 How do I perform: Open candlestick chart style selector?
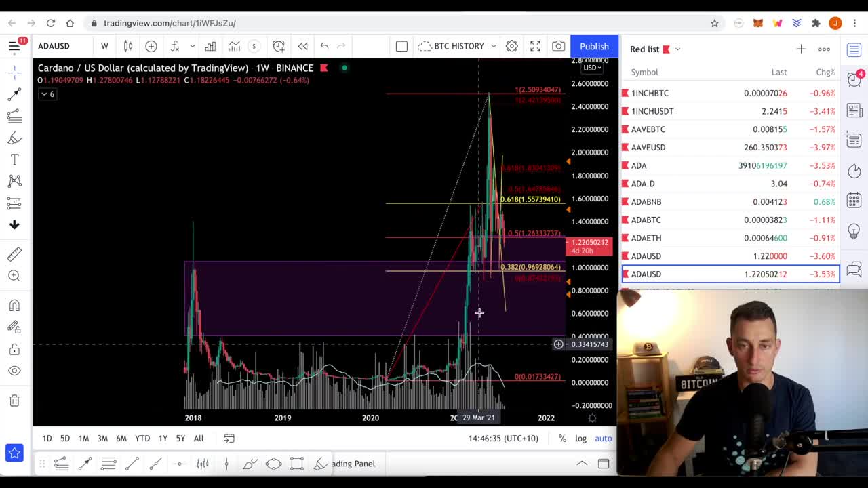click(128, 46)
